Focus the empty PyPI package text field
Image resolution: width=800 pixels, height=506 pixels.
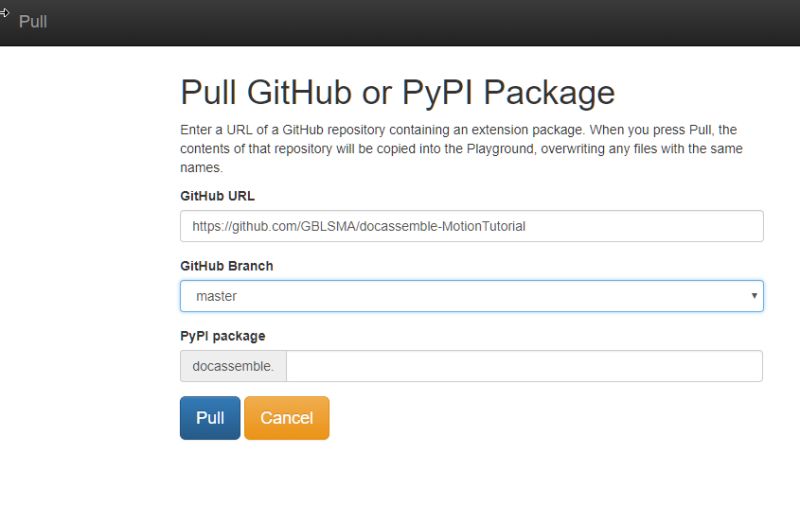[x=524, y=366]
